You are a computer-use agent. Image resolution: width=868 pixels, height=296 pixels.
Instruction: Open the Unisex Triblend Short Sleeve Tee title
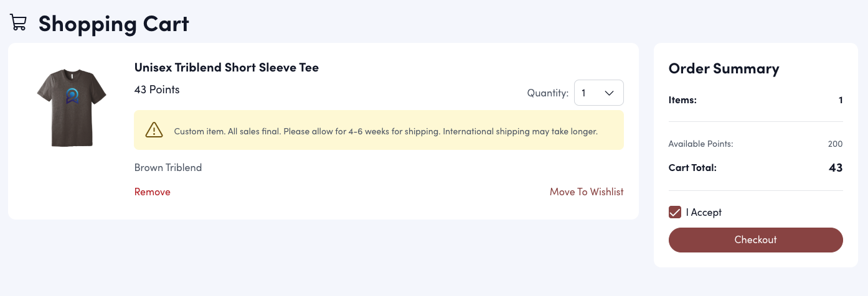227,67
